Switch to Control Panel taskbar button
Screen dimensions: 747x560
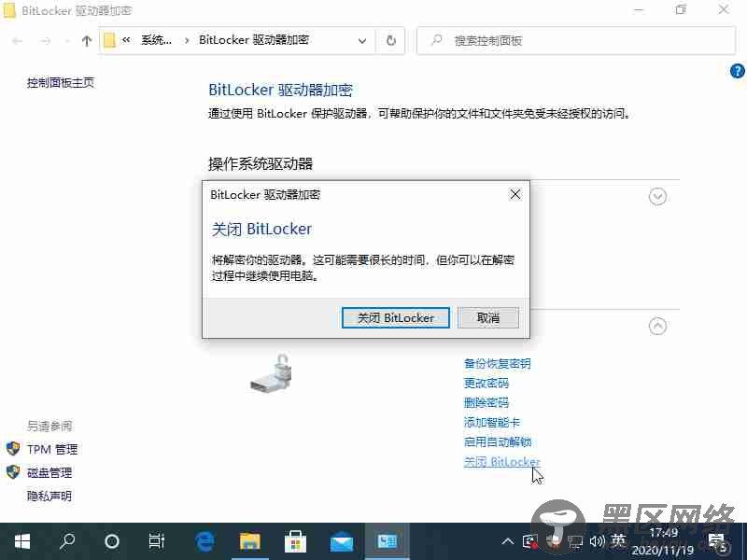click(x=387, y=541)
